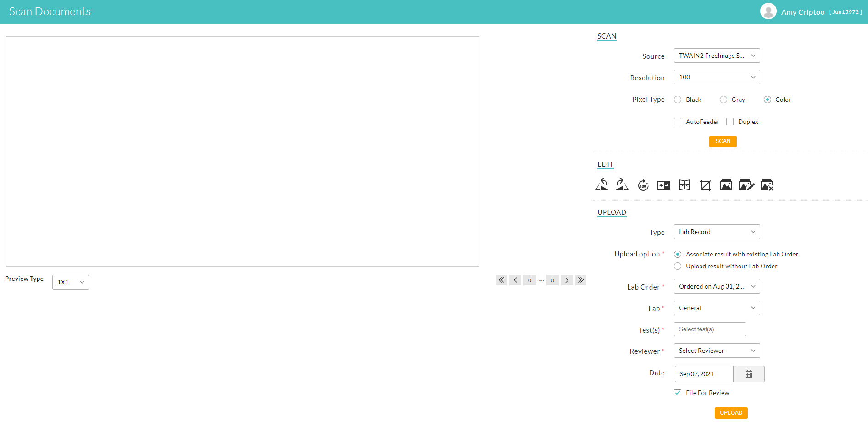Click the remove image X icon
The width and height of the screenshot is (868, 429).
767,185
